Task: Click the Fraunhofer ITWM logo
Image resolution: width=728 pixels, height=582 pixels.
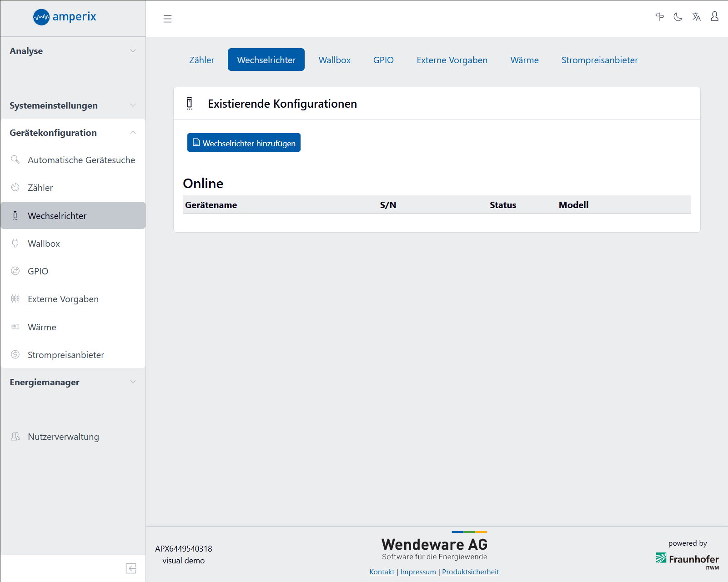Action: (687, 560)
